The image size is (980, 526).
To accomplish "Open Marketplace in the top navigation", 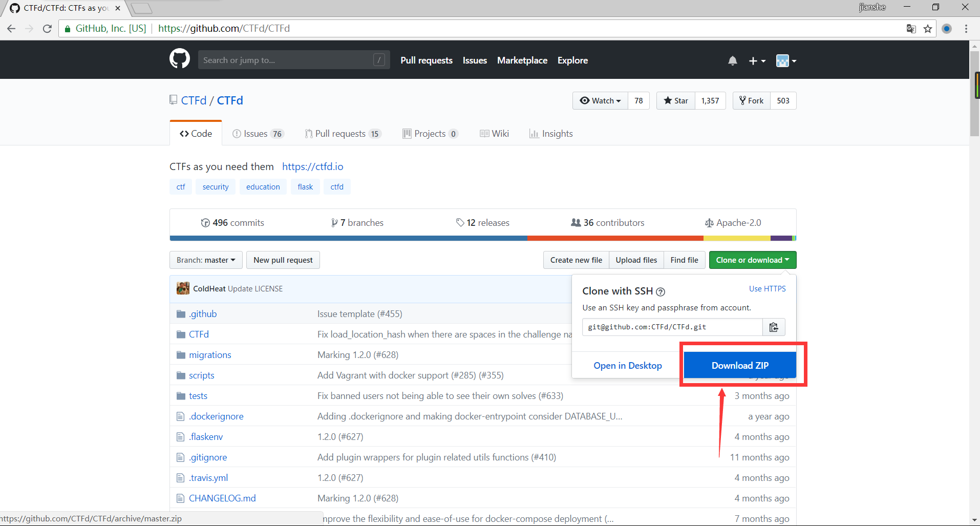I will (522, 60).
